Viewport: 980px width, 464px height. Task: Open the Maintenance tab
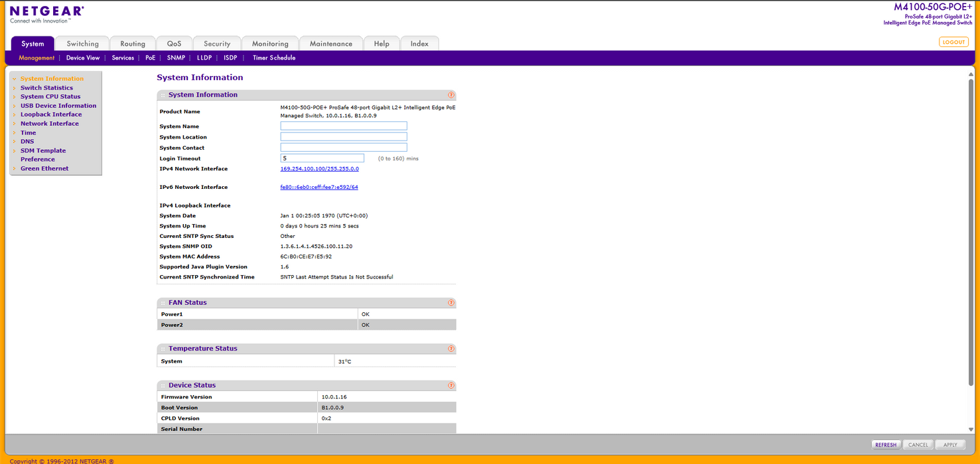tap(331, 44)
